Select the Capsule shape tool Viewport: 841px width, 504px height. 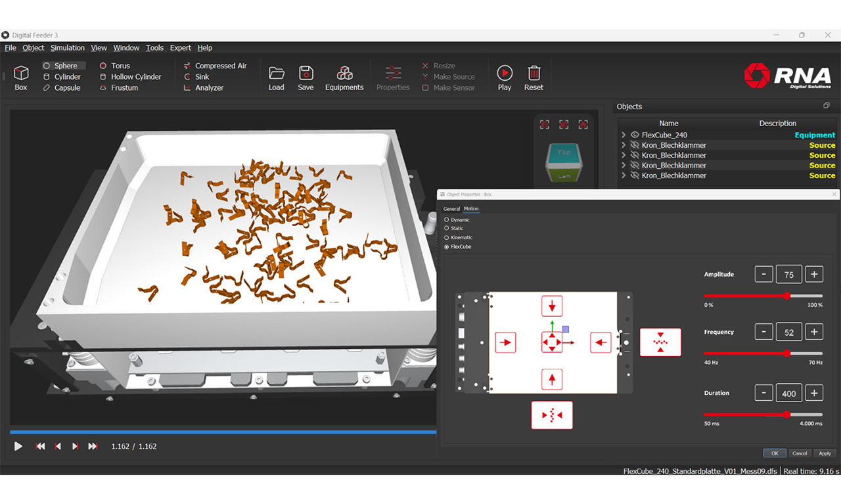[62, 88]
